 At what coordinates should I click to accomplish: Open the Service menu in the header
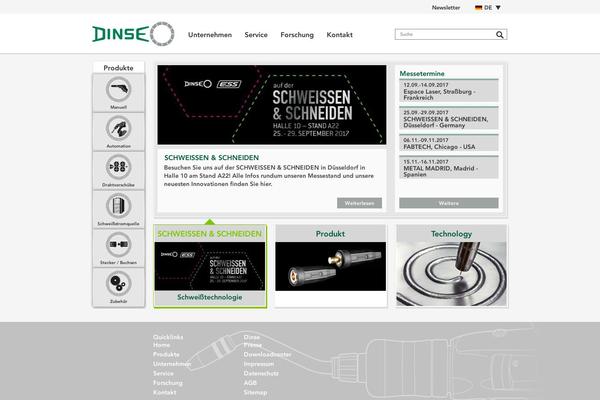pyautogui.click(x=256, y=35)
